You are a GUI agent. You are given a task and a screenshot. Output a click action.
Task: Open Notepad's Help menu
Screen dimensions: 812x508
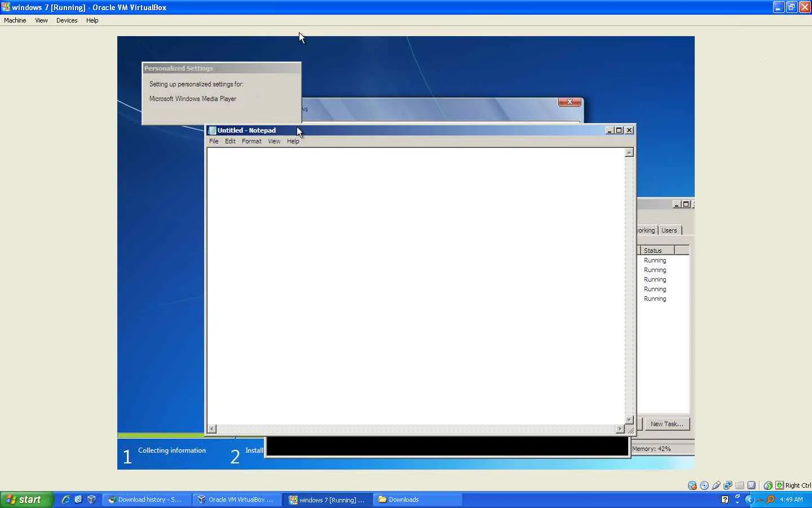pyautogui.click(x=293, y=141)
